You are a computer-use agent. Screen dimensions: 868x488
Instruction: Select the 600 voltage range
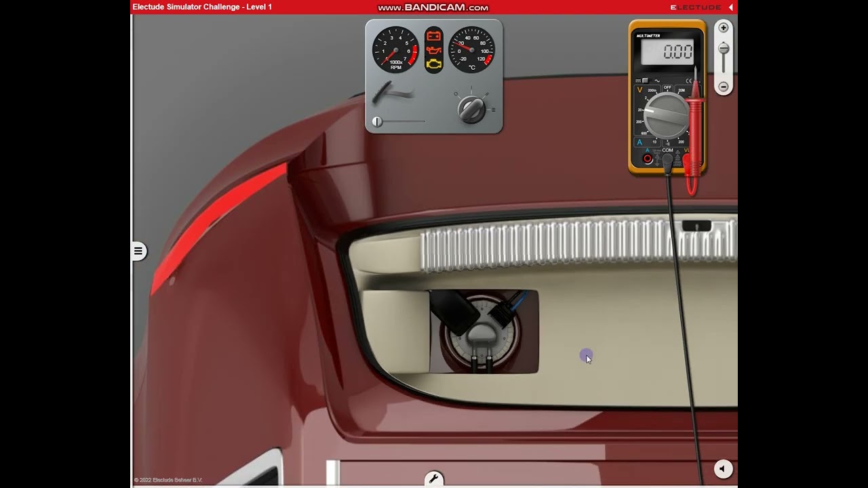(644, 133)
